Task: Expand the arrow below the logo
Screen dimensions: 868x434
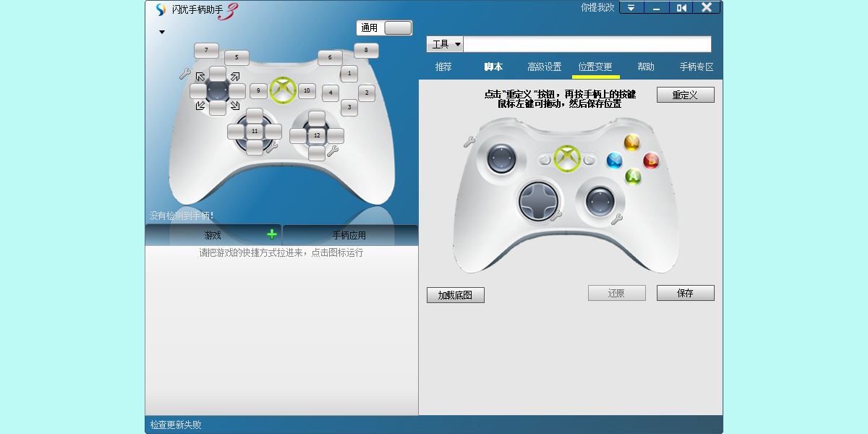Action: (x=162, y=32)
